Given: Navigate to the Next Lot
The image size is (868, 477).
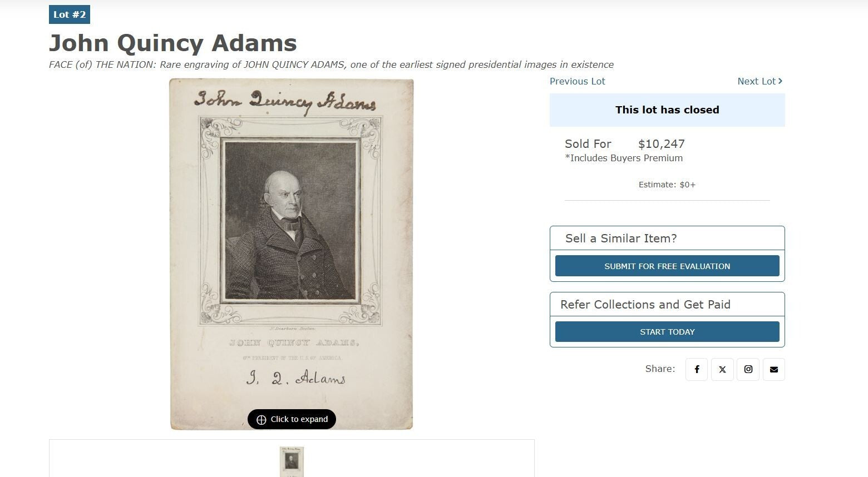Looking at the screenshot, I should click(x=759, y=81).
